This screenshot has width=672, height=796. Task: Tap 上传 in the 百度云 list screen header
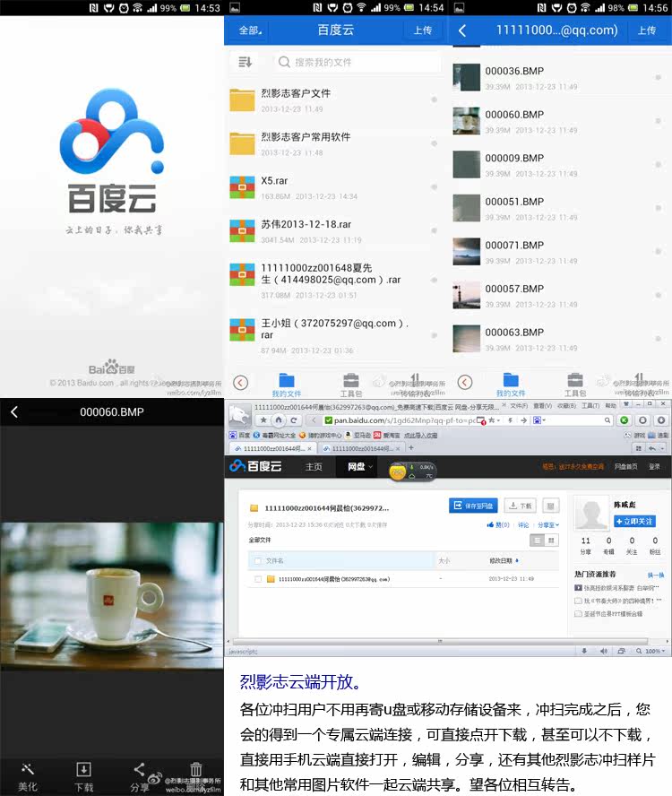click(x=423, y=30)
